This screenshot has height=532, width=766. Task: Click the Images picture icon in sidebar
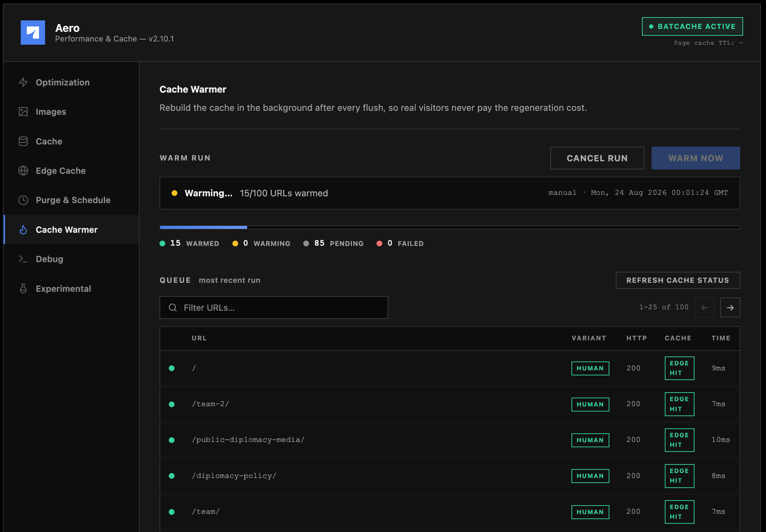tap(23, 112)
